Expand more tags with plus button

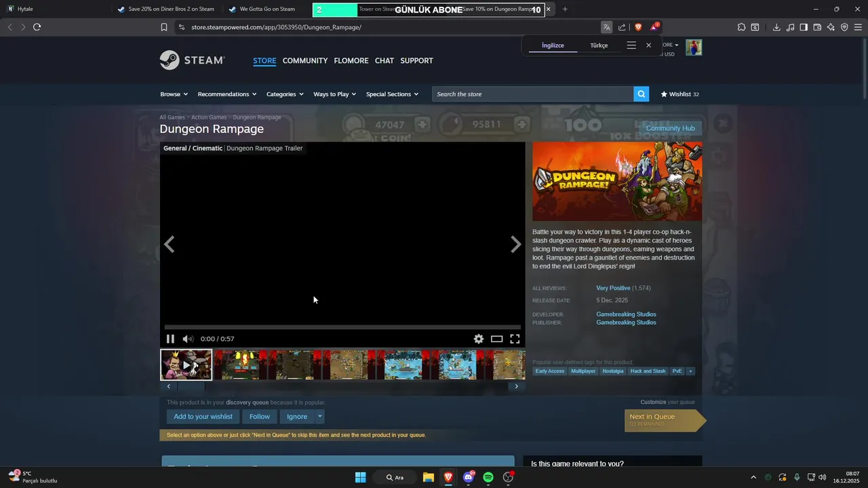coord(690,371)
